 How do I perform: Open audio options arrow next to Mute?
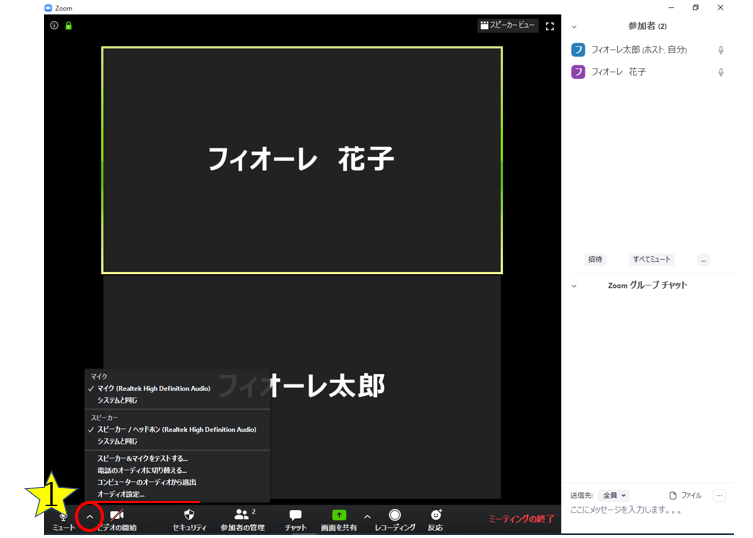coord(90,517)
